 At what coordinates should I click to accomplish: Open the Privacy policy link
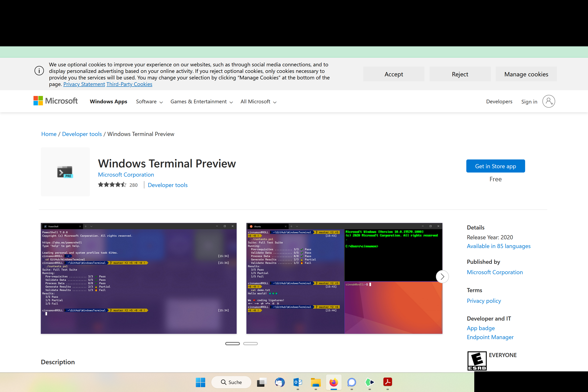click(484, 301)
